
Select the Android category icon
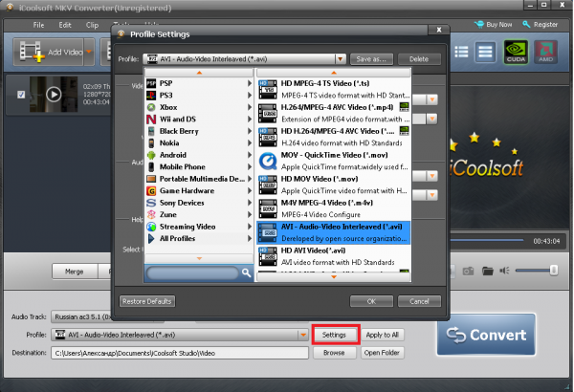click(x=151, y=155)
